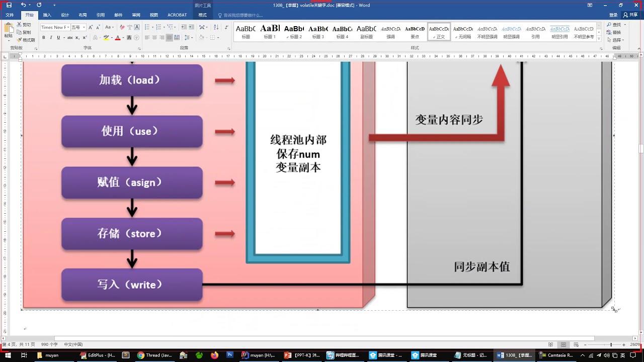
Task: Toggle Italic formatting
Action: click(x=51, y=38)
